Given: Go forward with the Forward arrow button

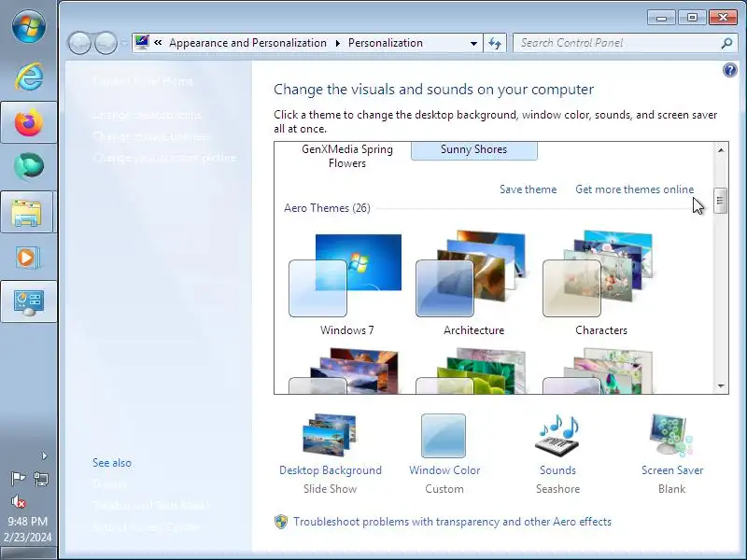Looking at the screenshot, I should [x=106, y=43].
